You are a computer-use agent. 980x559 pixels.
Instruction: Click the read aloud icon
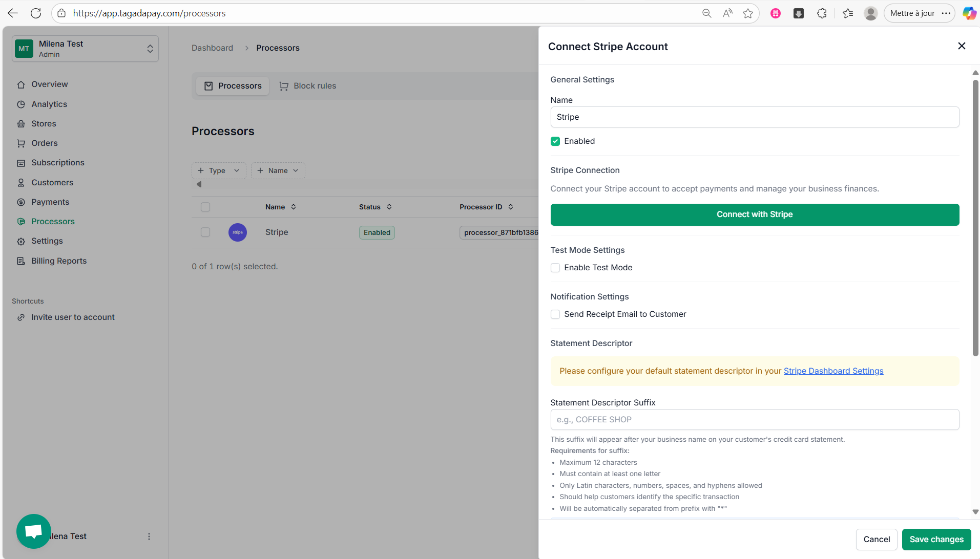(727, 13)
